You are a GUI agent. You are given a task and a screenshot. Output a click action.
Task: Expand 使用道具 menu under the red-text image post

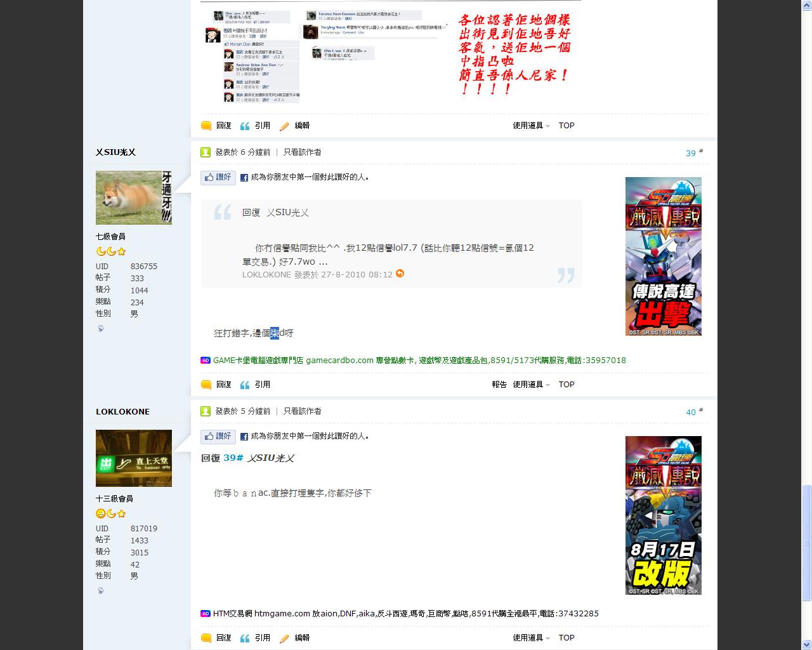(x=531, y=126)
